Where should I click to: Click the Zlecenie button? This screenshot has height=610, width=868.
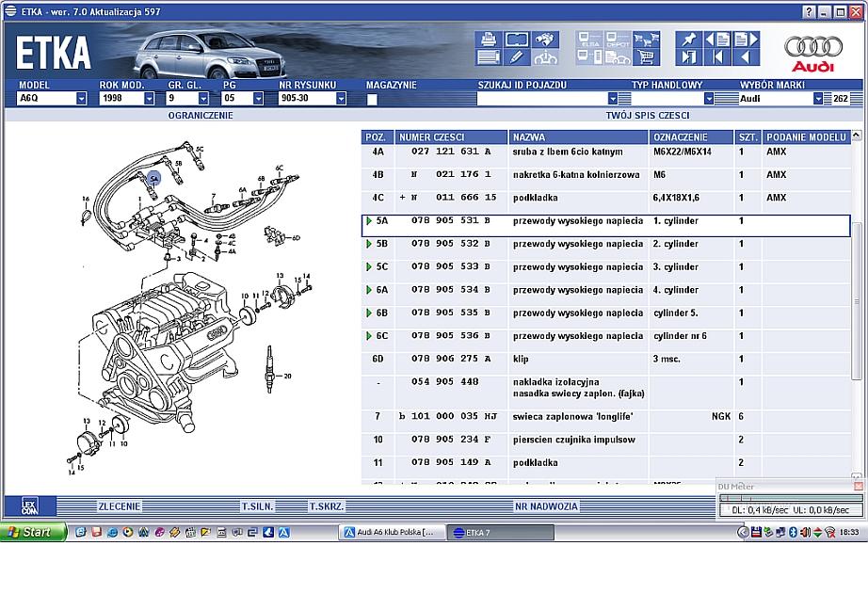[x=119, y=506]
